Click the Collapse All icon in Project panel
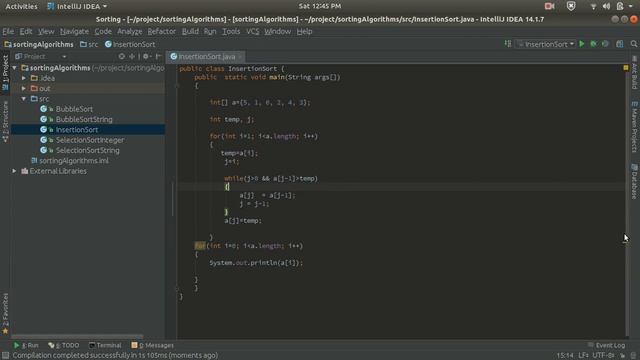 132,56
